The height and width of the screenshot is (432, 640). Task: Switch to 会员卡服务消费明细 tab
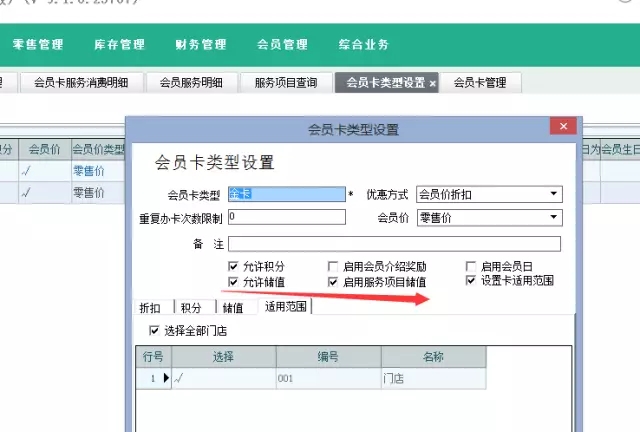(82, 83)
